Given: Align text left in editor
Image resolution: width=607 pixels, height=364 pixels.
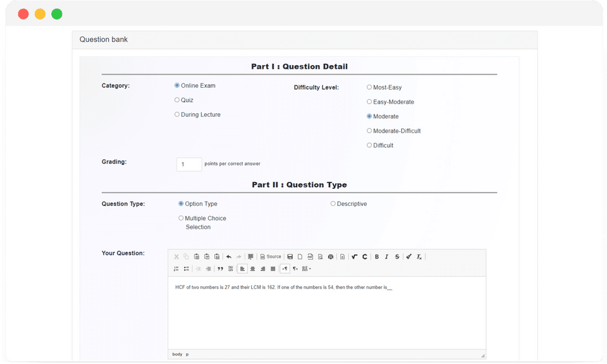Looking at the screenshot, I should click(x=242, y=269).
